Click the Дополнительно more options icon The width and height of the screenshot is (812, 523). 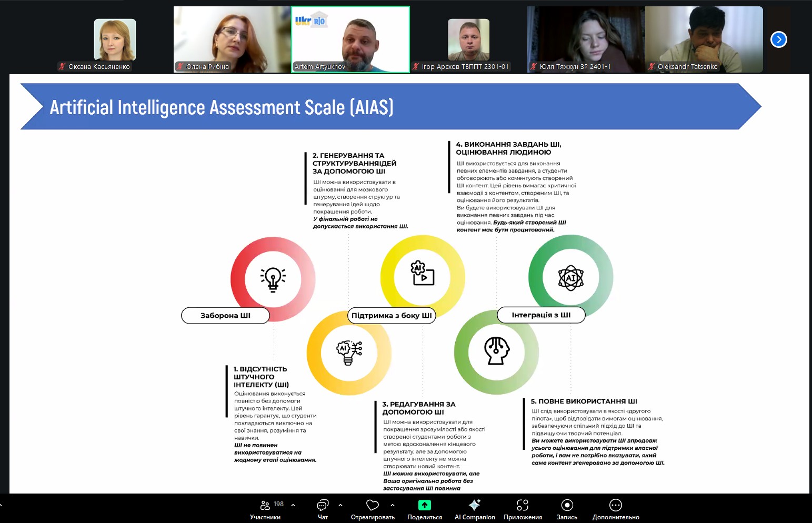615,506
